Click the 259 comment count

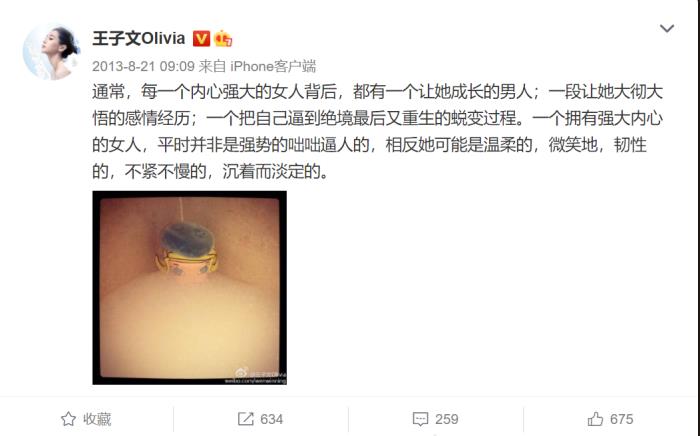pos(446,419)
